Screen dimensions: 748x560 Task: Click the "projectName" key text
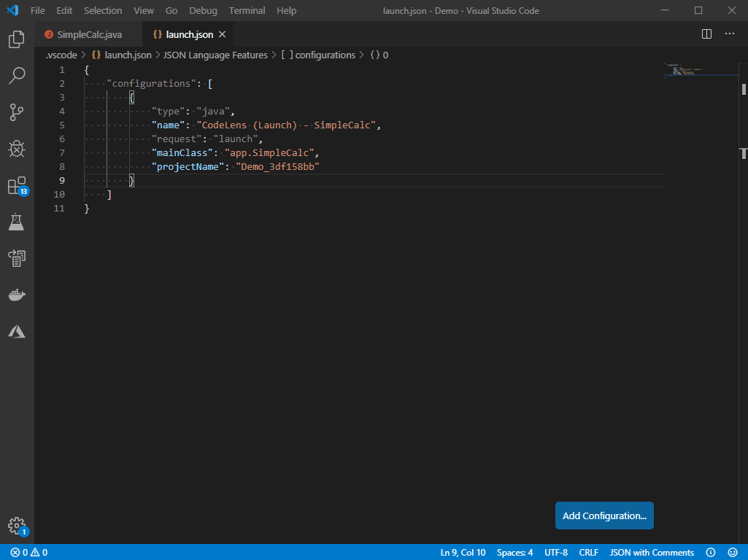[188, 166]
